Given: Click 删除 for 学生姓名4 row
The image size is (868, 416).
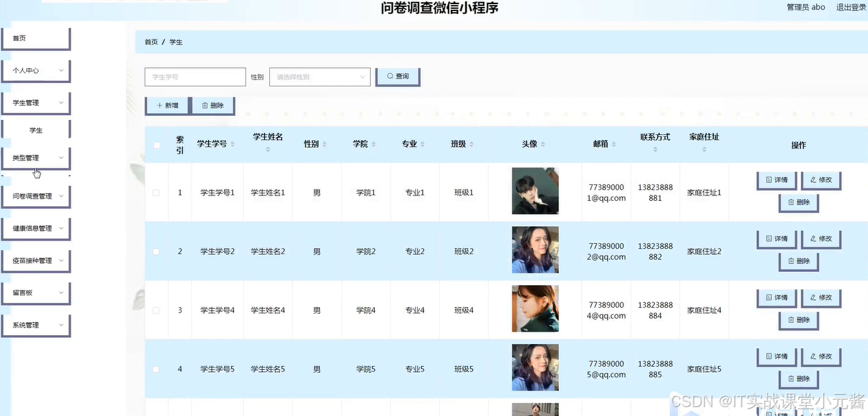Looking at the screenshot, I should 799,320.
